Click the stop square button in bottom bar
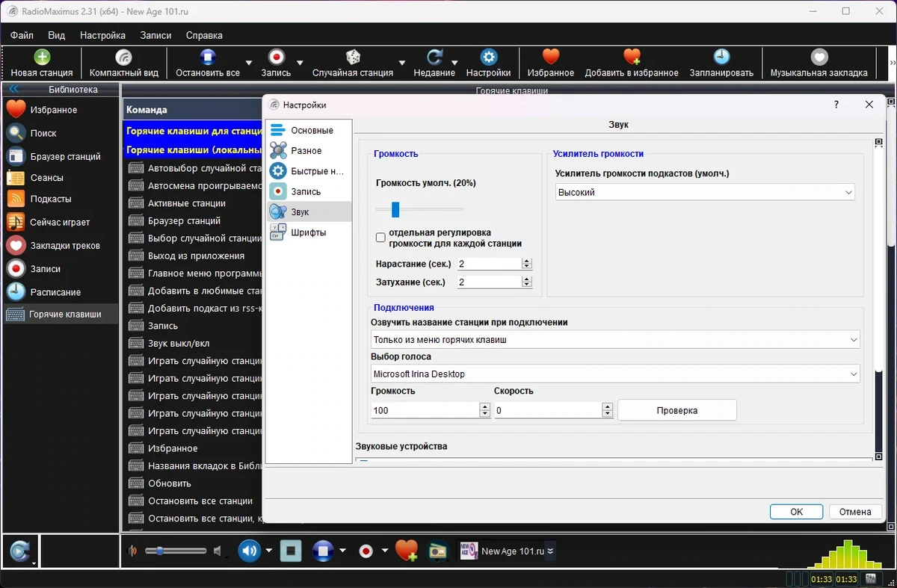 291,551
